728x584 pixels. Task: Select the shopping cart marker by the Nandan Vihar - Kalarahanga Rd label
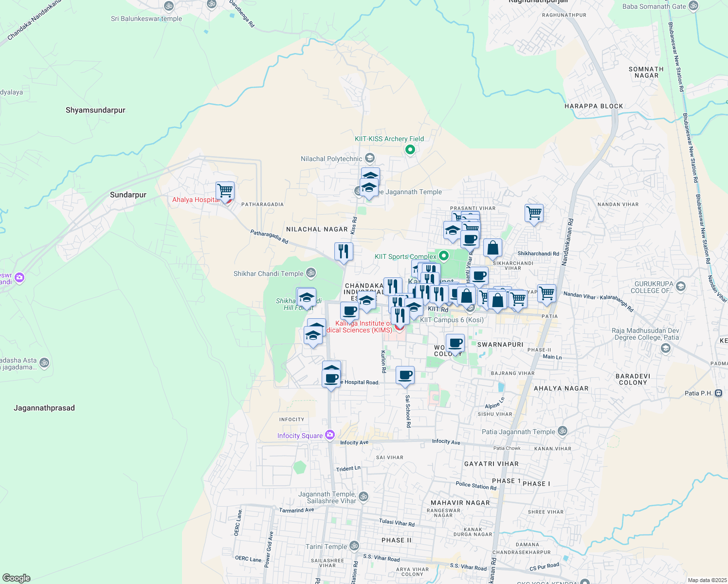[x=546, y=293]
